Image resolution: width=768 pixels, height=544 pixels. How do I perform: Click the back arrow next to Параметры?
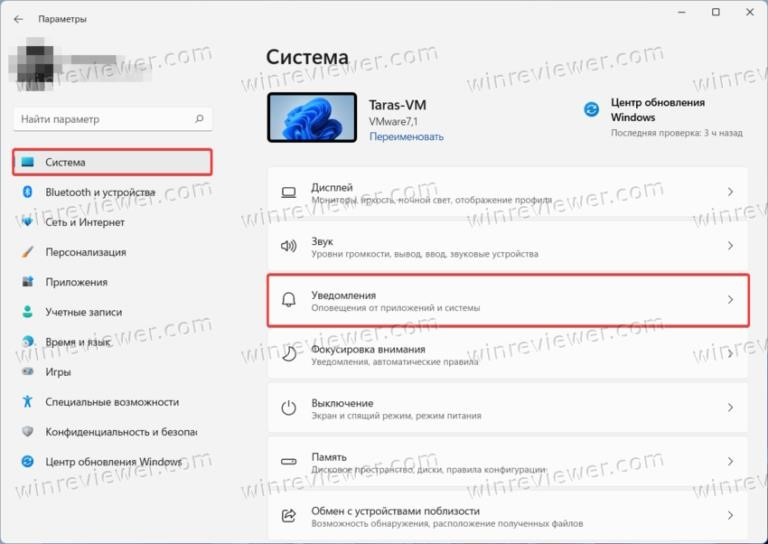click(x=19, y=19)
